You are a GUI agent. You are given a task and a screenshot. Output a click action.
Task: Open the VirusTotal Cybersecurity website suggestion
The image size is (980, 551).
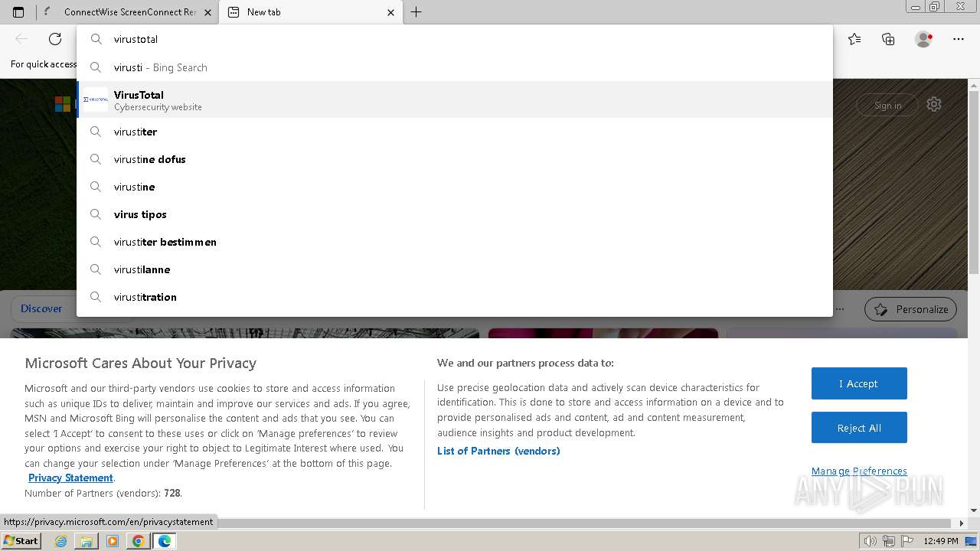point(455,99)
